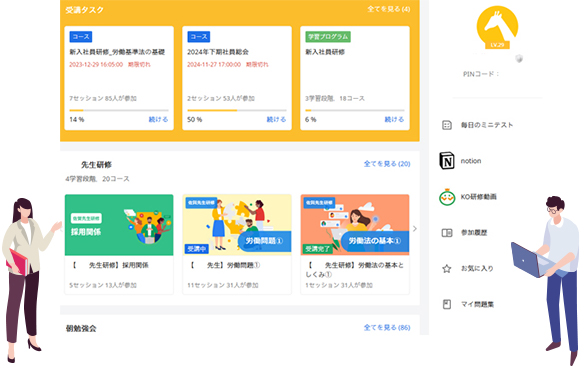Click the 参加履歴 history icon

(447, 233)
